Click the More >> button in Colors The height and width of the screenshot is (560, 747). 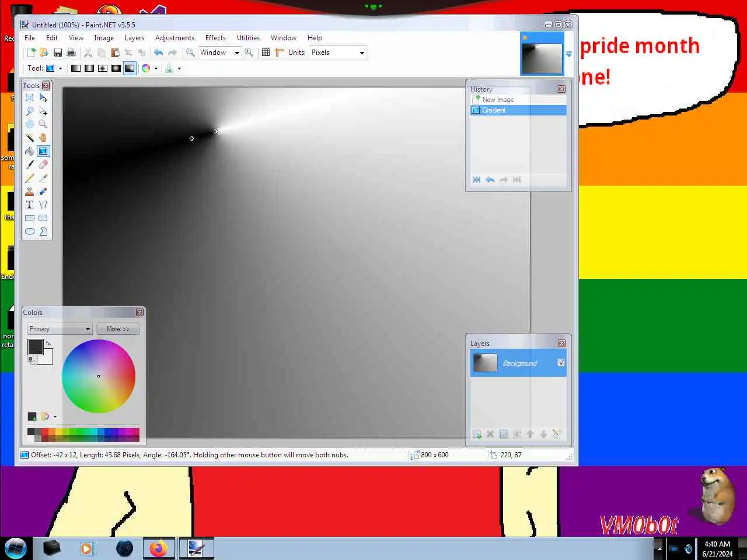(118, 329)
